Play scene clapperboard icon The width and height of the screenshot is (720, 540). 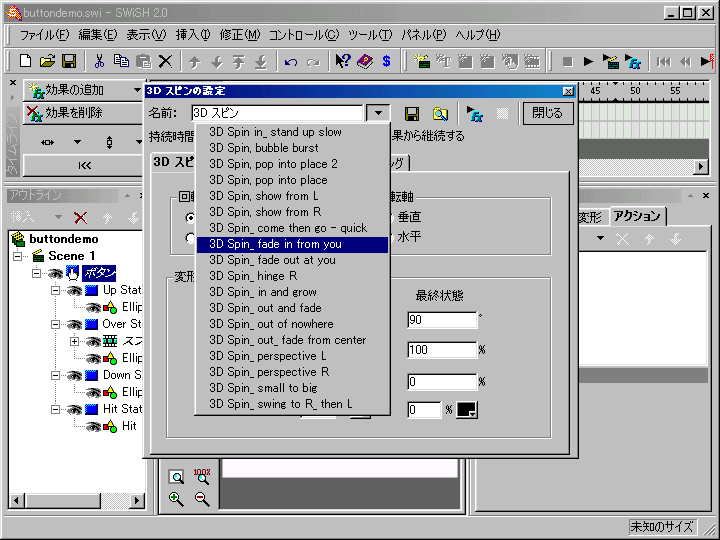click(611, 61)
